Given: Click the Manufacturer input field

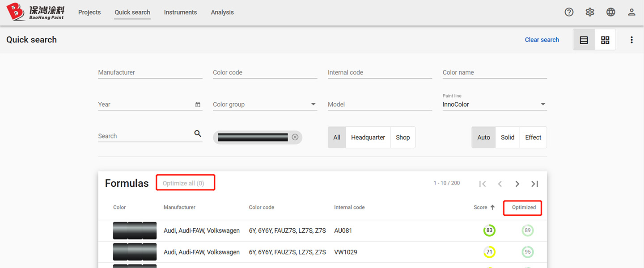Looking at the screenshot, I should [150, 72].
